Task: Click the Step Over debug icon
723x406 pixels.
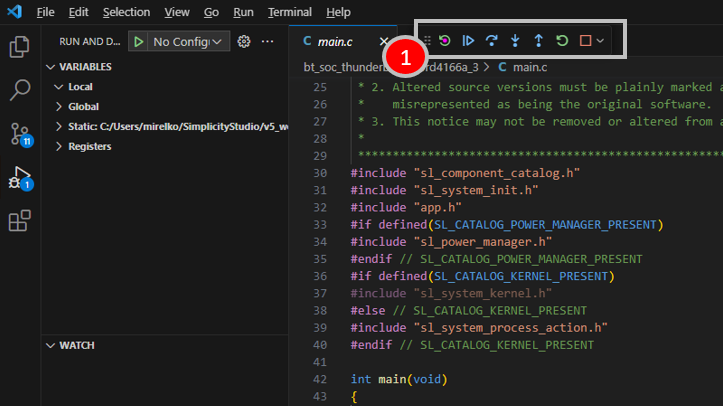Action: (491, 41)
